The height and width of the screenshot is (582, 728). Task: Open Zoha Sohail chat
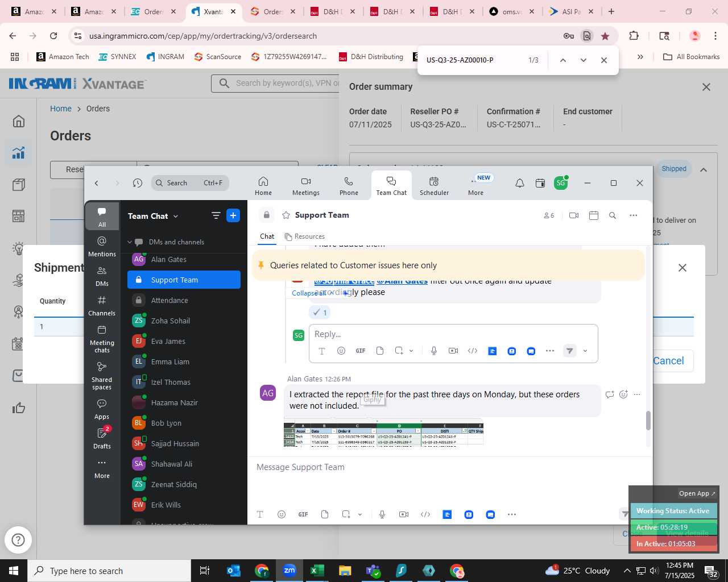coord(184,321)
